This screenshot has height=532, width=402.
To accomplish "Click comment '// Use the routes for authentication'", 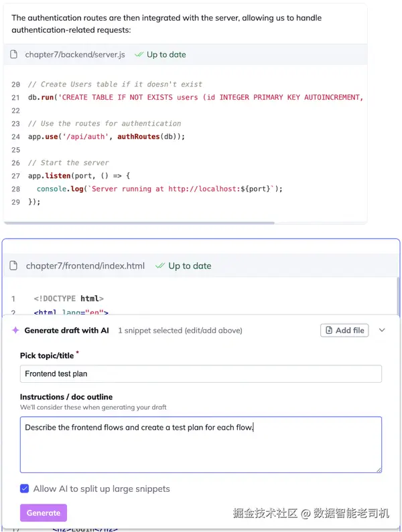I will (105, 124).
